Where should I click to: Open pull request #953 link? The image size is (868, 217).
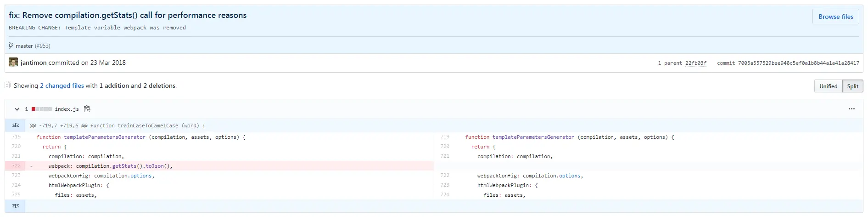43,46
